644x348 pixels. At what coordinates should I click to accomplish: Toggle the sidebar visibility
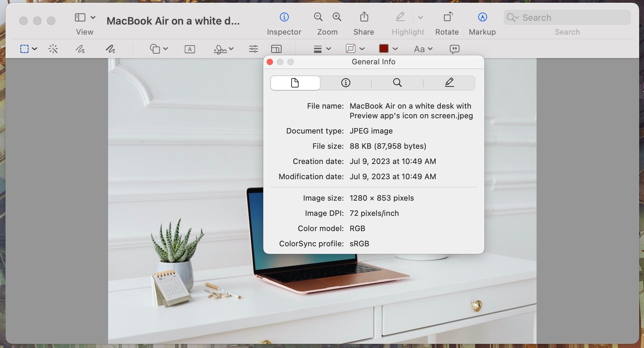[80, 17]
